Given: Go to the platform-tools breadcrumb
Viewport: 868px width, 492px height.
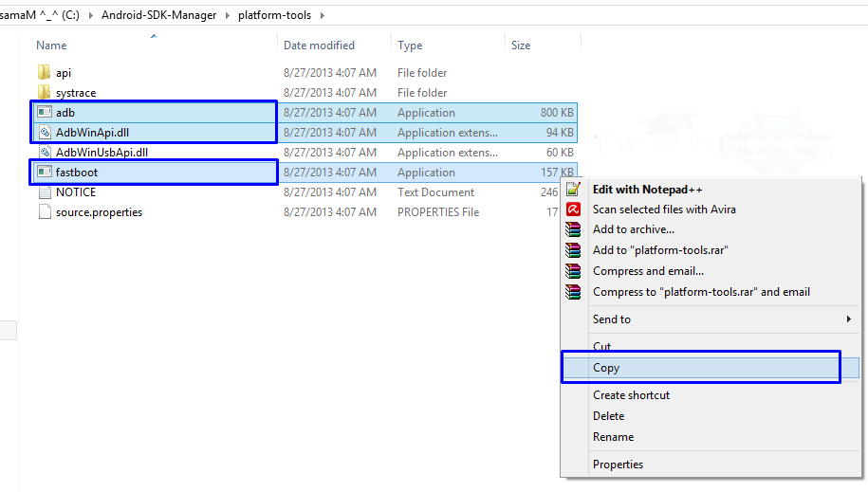Looking at the screenshot, I should 274,15.
